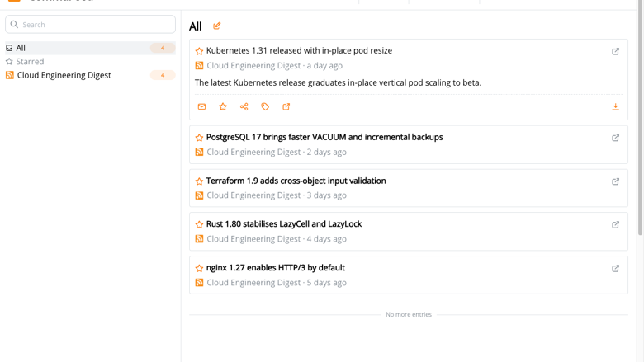Toggle the star on the PostgreSQL 17 entry
The width and height of the screenshot is (644, 362).
pos(199,138)
